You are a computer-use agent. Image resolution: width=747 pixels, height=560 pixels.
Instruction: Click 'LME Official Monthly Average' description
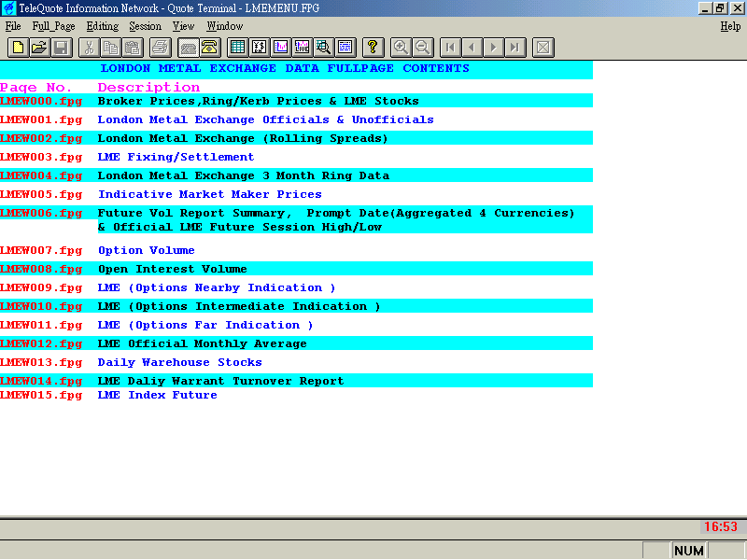202,343
